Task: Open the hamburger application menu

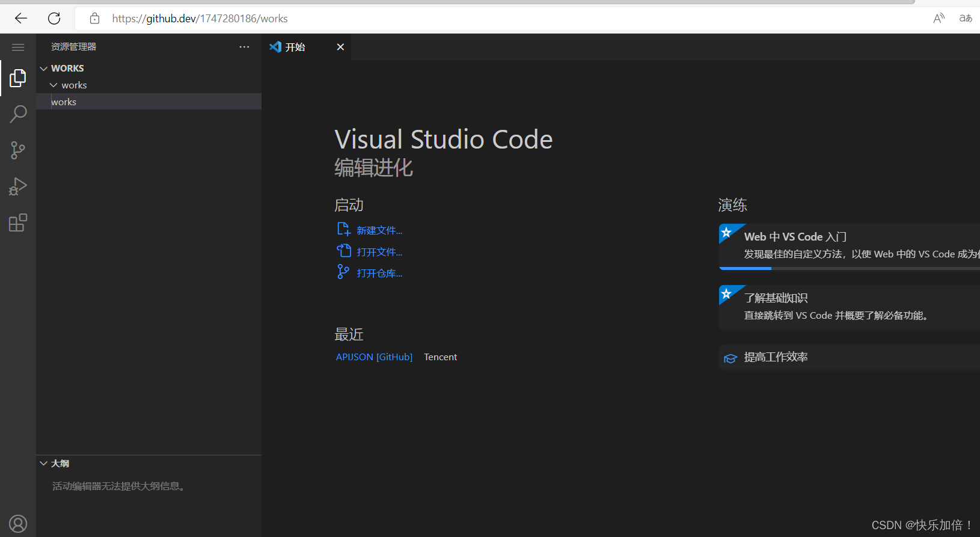Action: pyautogui.click(x=18, y=47)
